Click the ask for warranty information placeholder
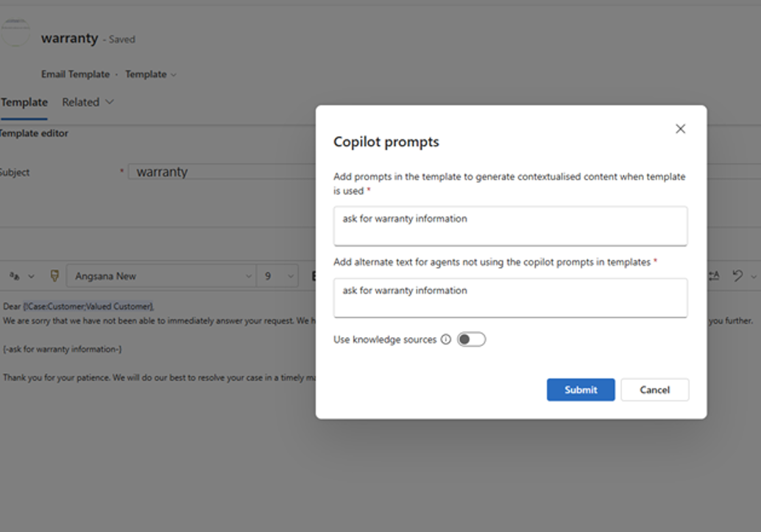The height and width of the screenshot is (532, 761). (63, 349)
